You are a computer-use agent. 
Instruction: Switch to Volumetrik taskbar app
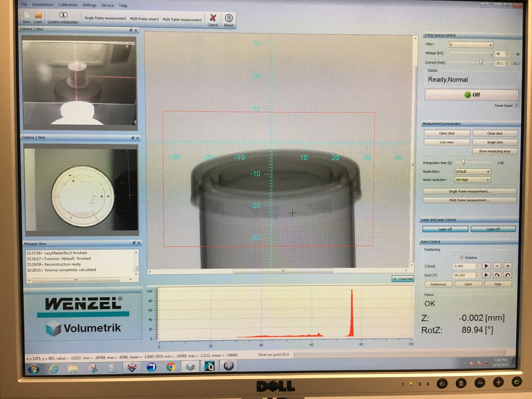tap(190, 367)
